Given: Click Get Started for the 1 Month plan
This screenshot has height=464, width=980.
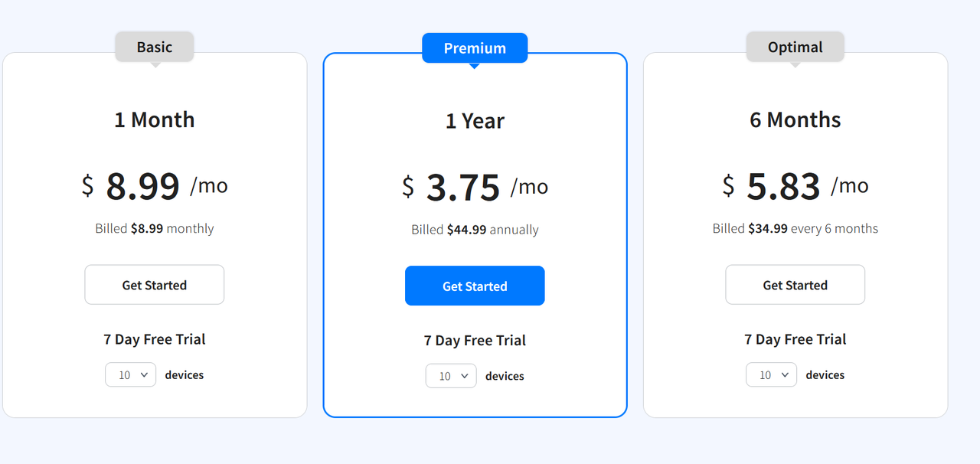Looking at the screenshot, I should click(154, 285).
